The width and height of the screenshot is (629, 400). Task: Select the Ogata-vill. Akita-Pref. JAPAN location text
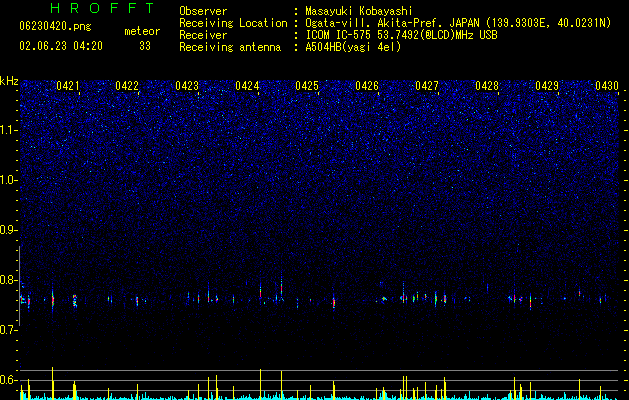tap(458, 23)
